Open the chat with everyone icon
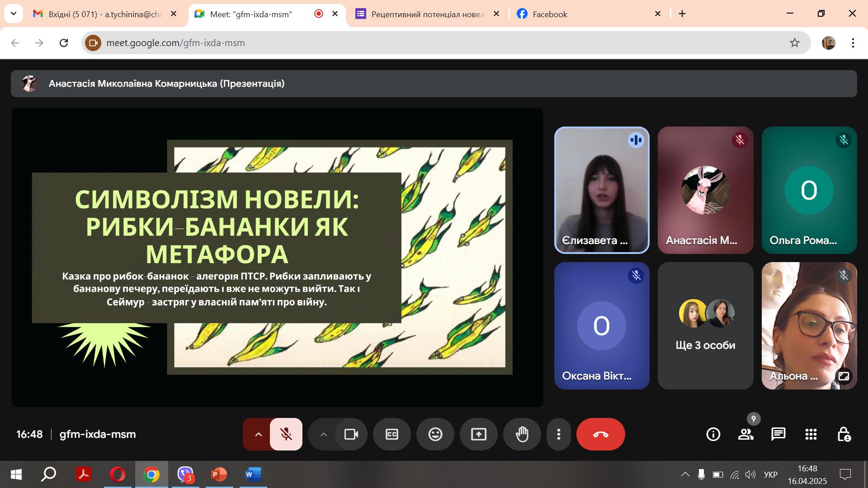This screenshot has width=868, height=488. (778, 434)
